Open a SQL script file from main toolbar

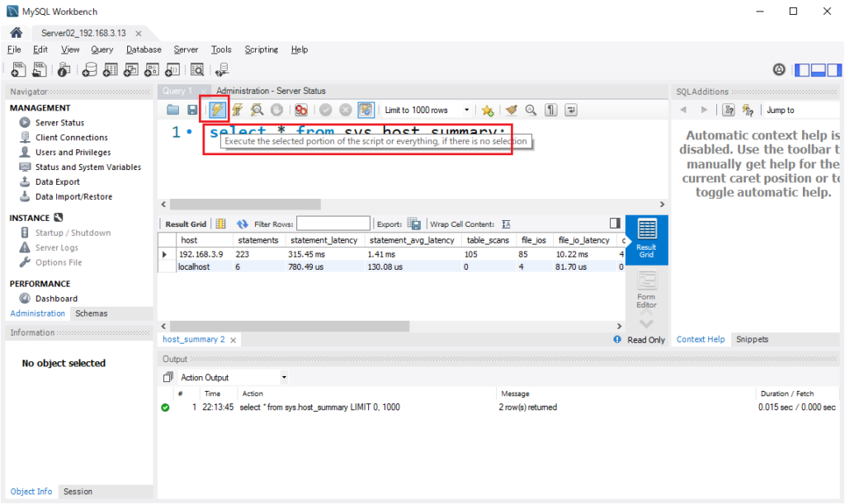(x=40, y=69)
